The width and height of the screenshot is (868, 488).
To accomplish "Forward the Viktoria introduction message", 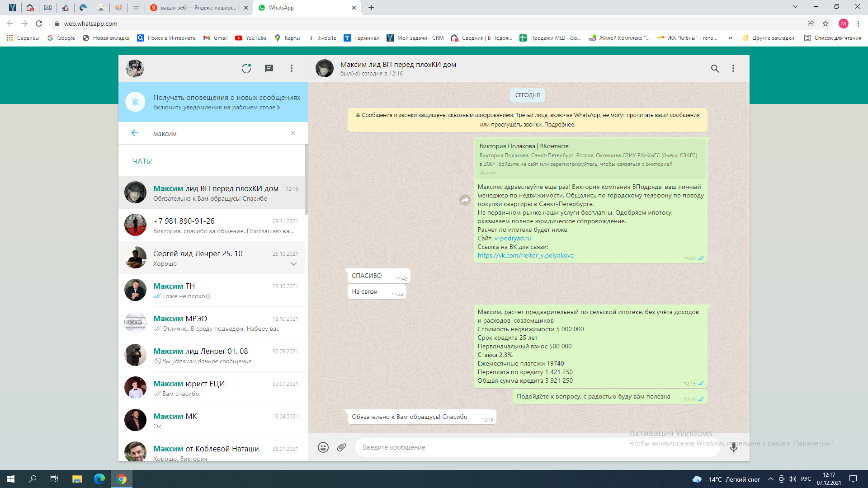I will click(x=465, y=200).
